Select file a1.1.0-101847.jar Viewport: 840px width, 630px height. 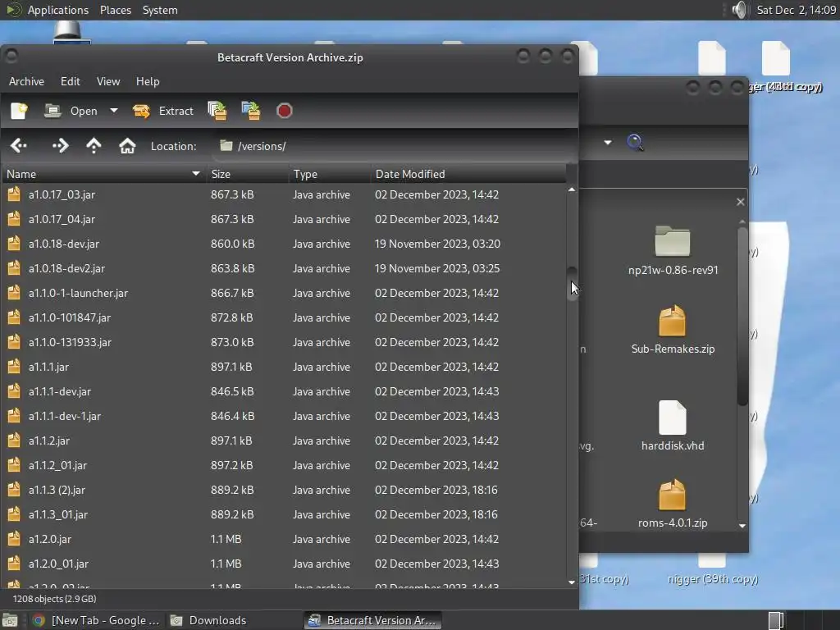(x=284, y=317)
